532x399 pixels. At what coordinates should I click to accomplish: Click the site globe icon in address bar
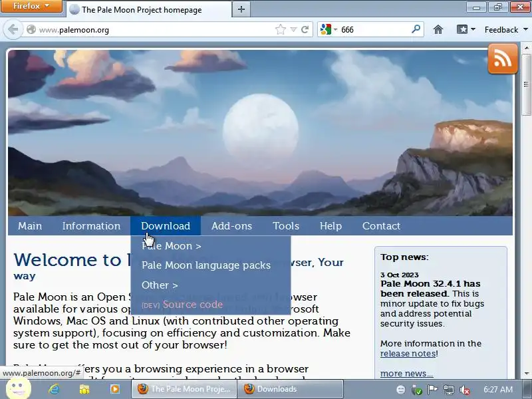coord(31,29)
